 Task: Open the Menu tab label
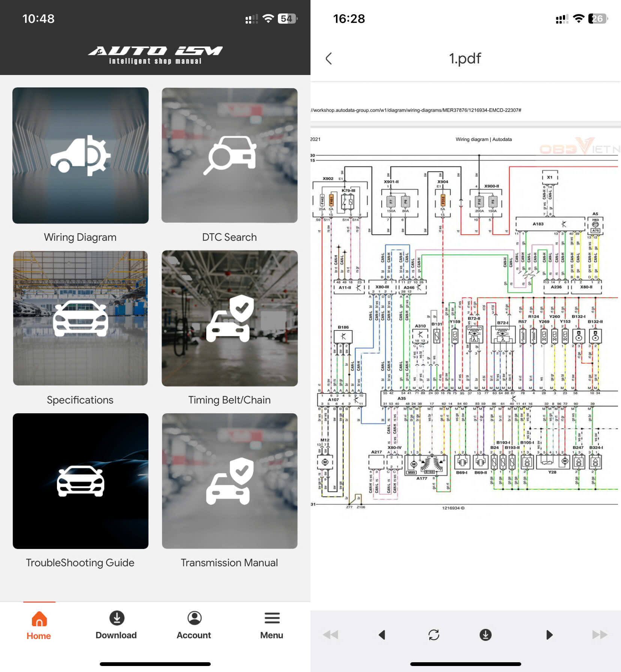coord(271,635)
